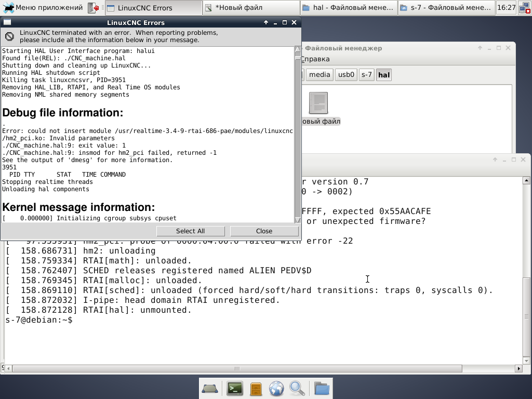Select the Новый файл document icon
The image size is (532, 399).
[318, 103]
